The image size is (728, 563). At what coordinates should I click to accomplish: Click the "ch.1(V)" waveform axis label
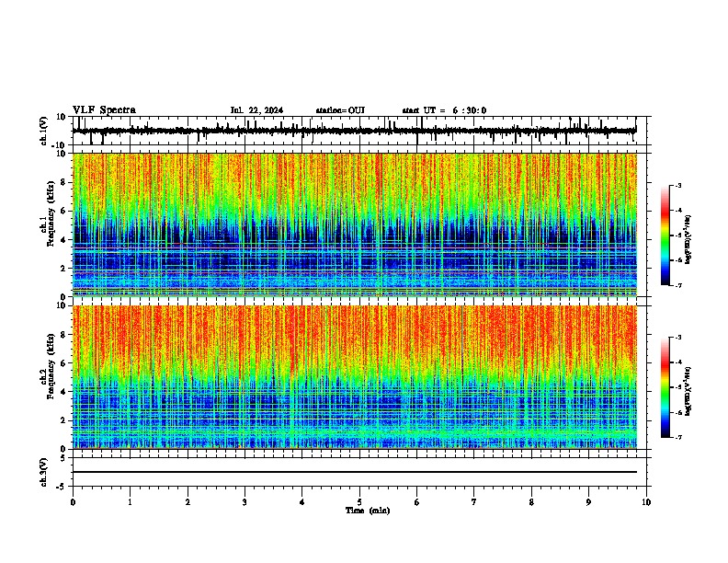click(x=44, y=131)
